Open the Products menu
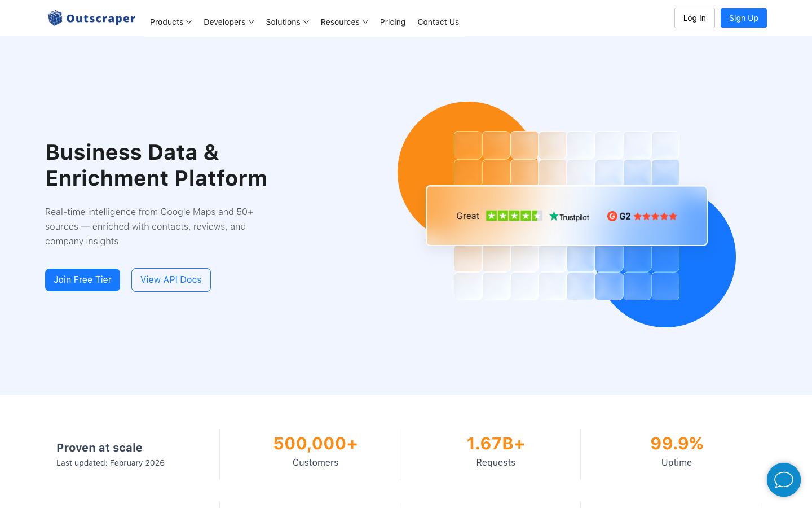The width and height of the screenshot is (812, 508). [x=171, y=22]
